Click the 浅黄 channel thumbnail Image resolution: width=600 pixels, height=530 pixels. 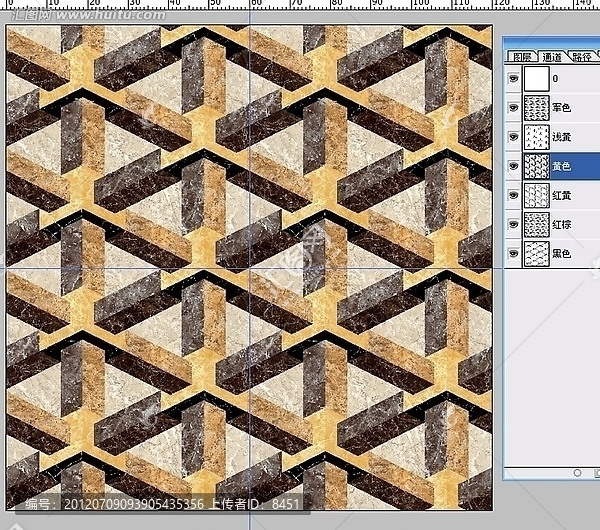point(536,137)
